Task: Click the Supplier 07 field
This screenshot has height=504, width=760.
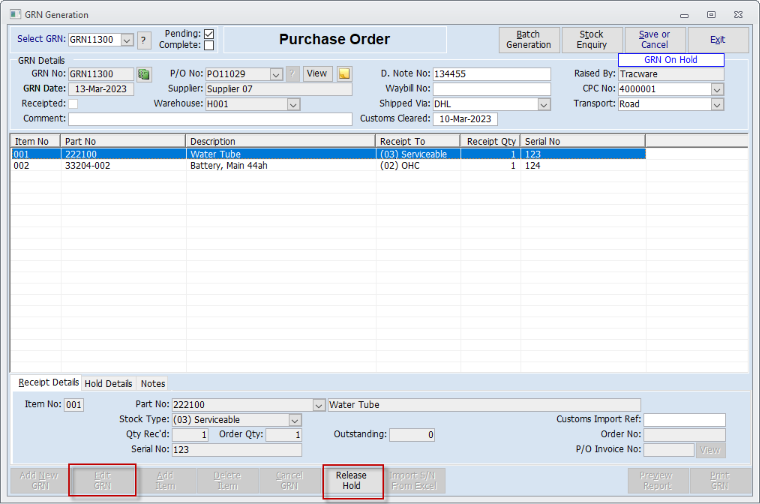Action: pyautogui.click(x=279, y=89)
